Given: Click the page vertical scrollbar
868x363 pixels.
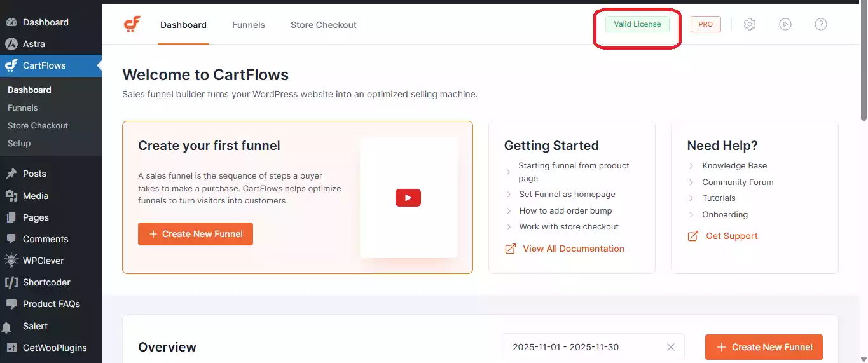Looking at the screenshot, I should coord(864,62).
